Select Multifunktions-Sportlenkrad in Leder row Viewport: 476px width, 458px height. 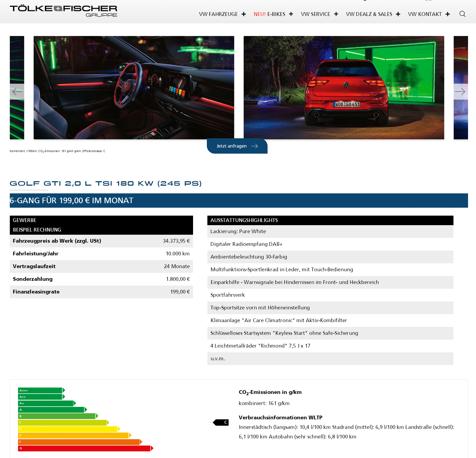coord(330,270)
